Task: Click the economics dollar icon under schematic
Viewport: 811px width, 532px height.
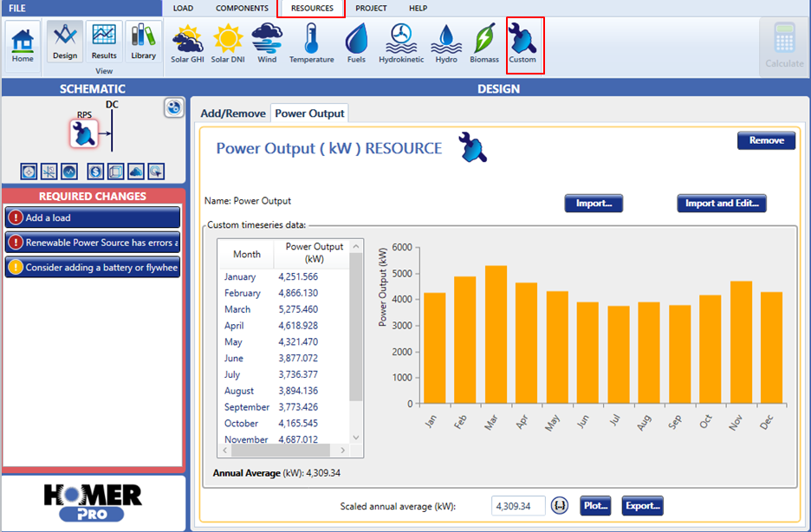Action: click(95, 171)
